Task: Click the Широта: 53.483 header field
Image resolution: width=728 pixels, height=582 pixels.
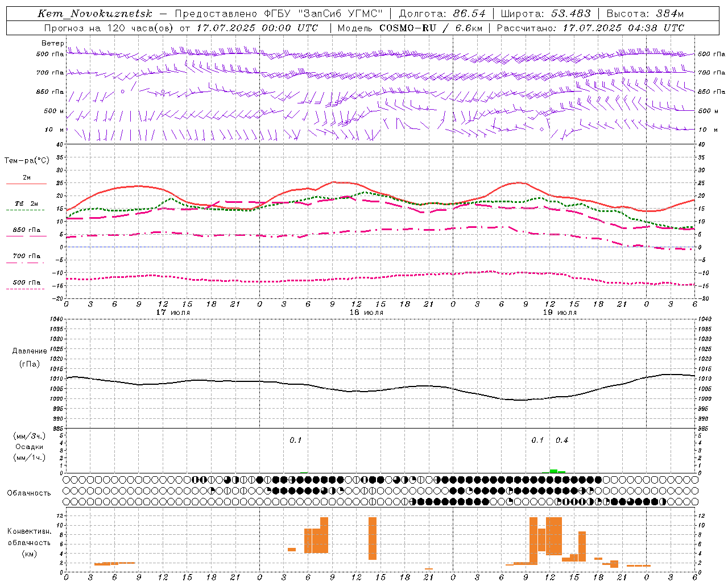Action: pos(545,14)
